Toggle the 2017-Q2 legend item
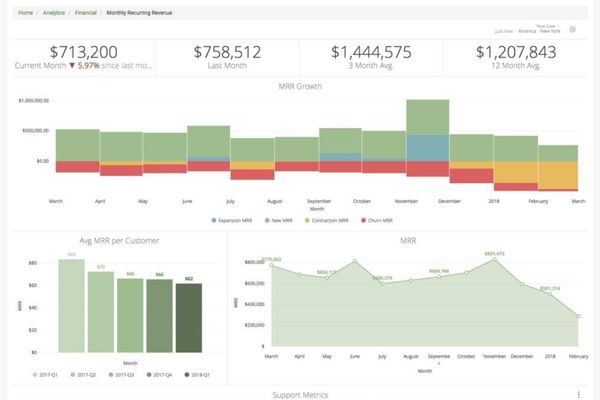The height and width of the screenshot is (400, 600). (x=83, y=375)
